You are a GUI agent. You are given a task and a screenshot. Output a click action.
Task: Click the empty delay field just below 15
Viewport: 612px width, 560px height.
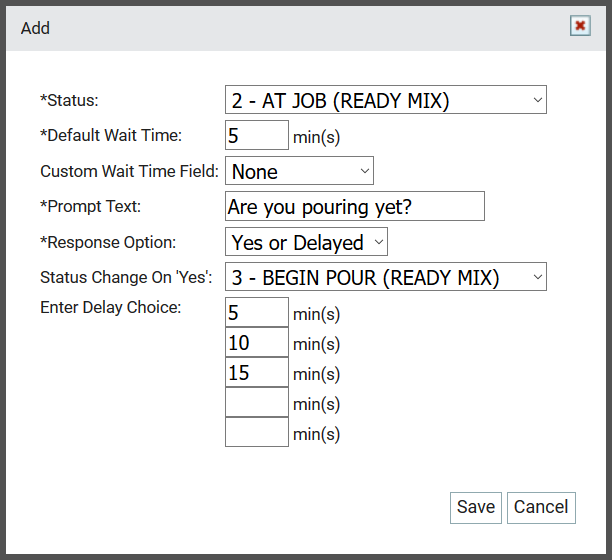click(x=257, y=402)
